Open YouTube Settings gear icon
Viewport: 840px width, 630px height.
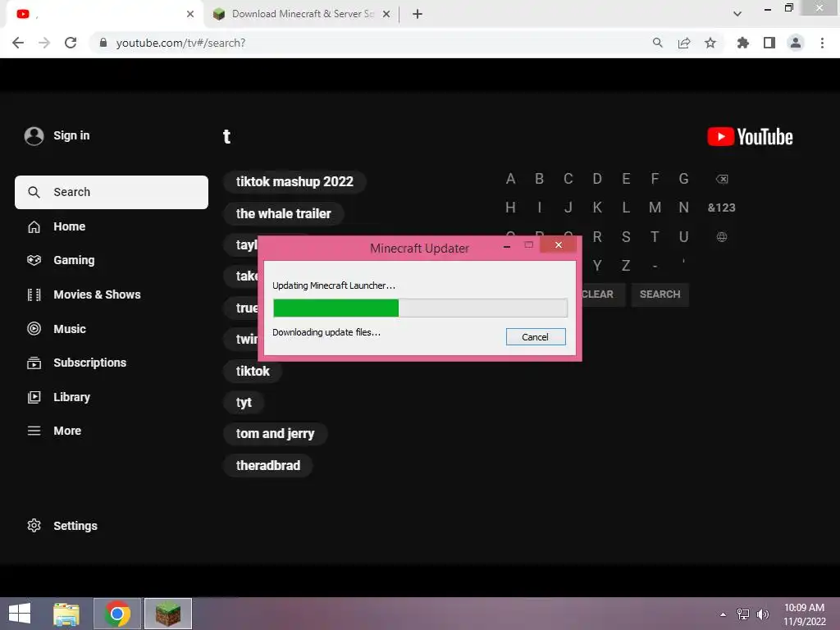34,526
